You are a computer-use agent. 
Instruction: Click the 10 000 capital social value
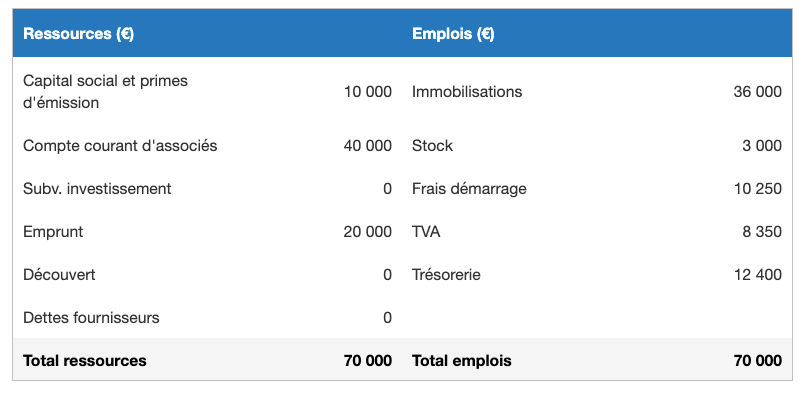coord(367,92)
